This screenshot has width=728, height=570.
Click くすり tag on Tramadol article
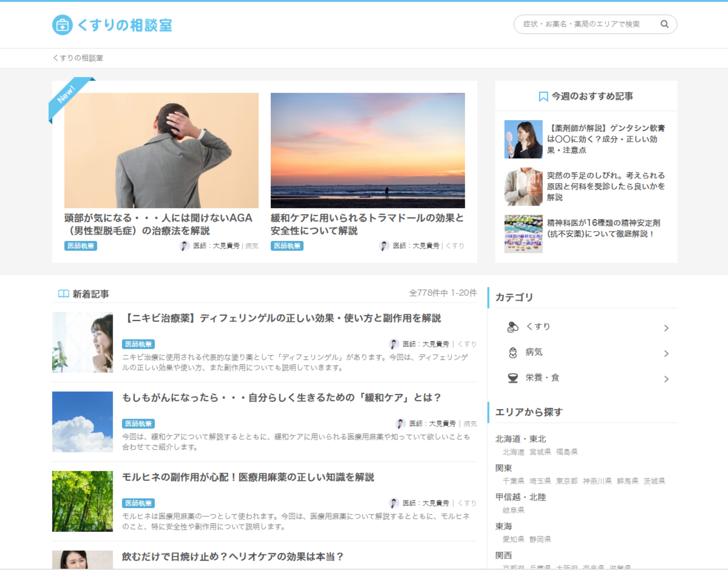pyautogui.click(x=455, y=246)
